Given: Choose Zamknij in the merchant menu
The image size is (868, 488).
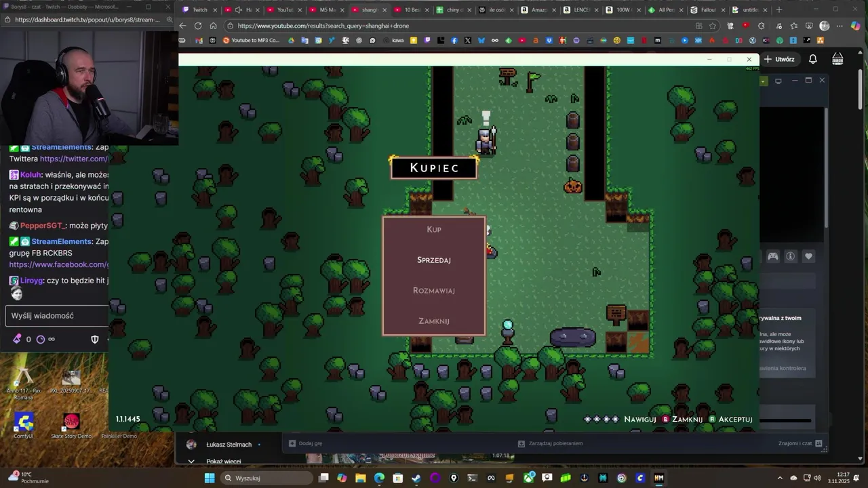Looking at the screenshot, I should click(434, 321).
